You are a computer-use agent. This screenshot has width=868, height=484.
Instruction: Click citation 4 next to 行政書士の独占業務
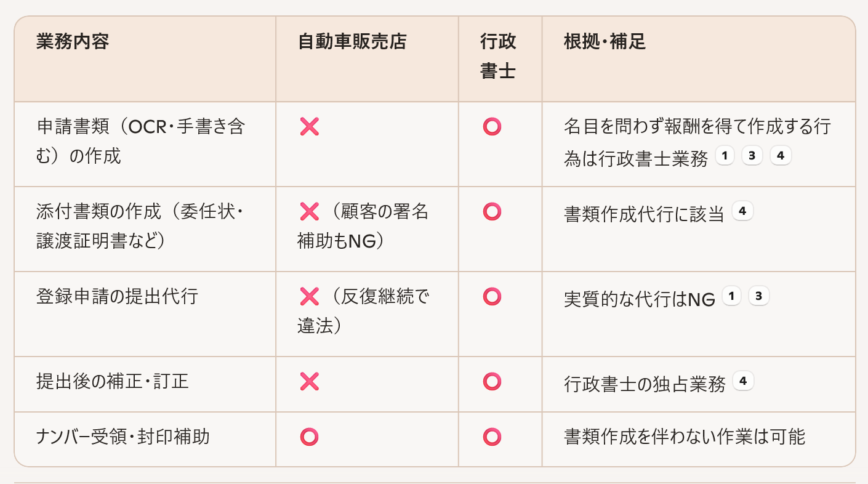[x=743, y=381]
